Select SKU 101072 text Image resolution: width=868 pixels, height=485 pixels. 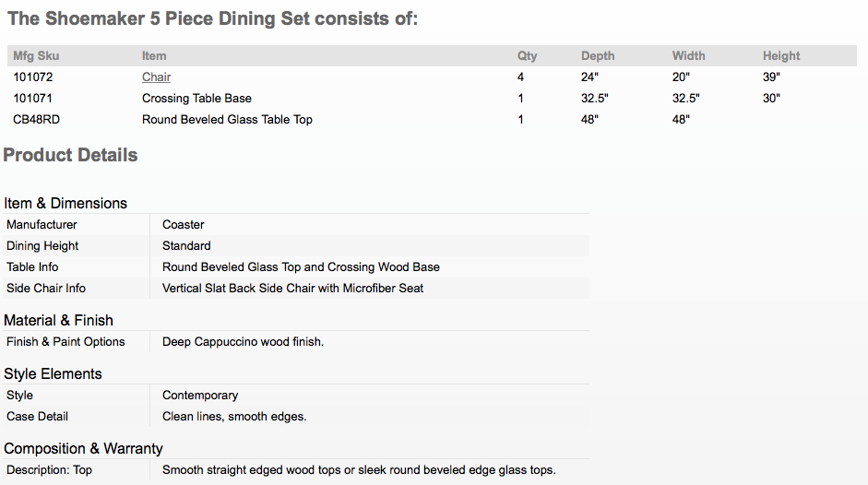point(32,77)
